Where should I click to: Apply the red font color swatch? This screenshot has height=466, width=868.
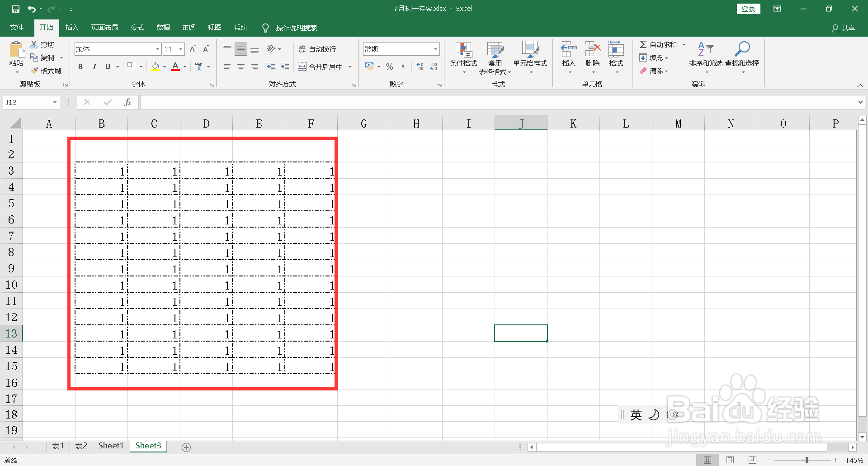click(175, 67)
